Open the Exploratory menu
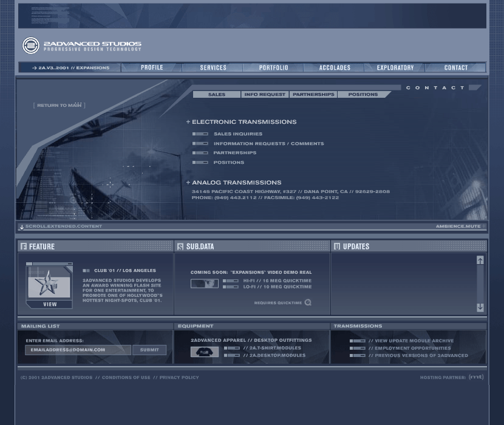504x425 pixels. tap(395, 67)
